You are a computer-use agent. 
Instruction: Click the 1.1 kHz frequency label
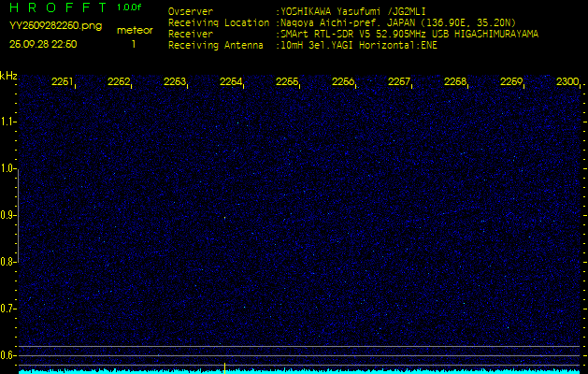point(8,122)
